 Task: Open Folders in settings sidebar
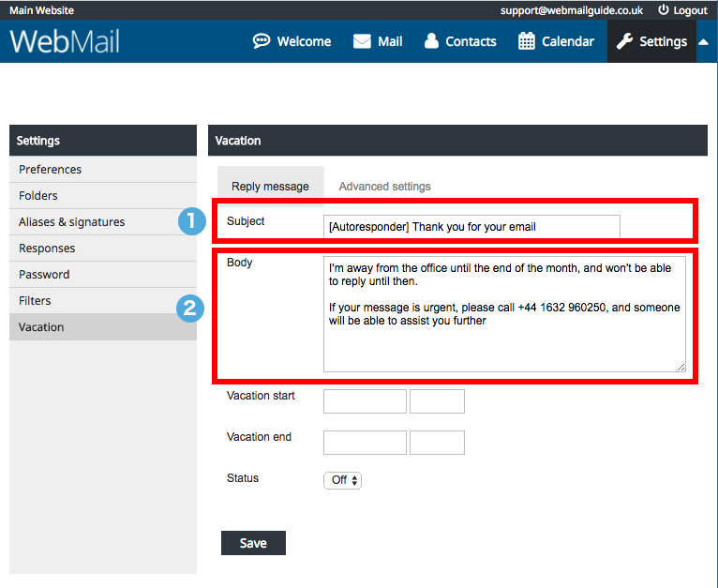pos(103,196)
